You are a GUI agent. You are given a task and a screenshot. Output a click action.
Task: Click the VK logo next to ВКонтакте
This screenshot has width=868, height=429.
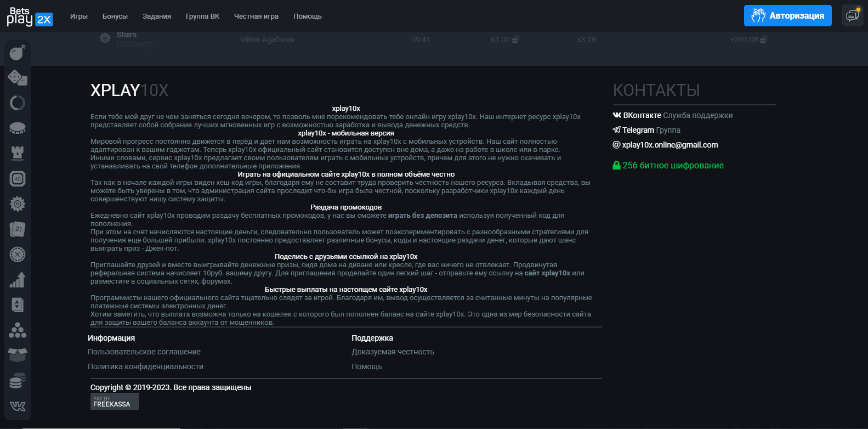[617, 115]
